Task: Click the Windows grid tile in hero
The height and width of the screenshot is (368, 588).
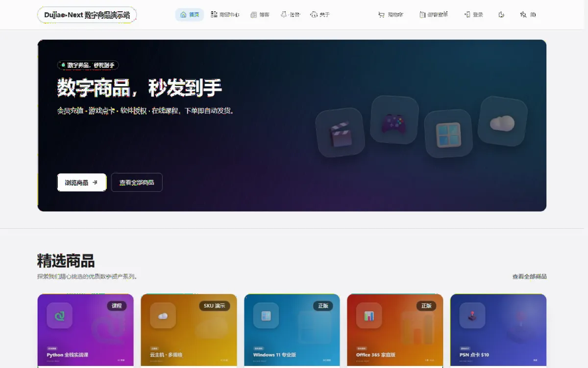Action: (x=448, y=134)
